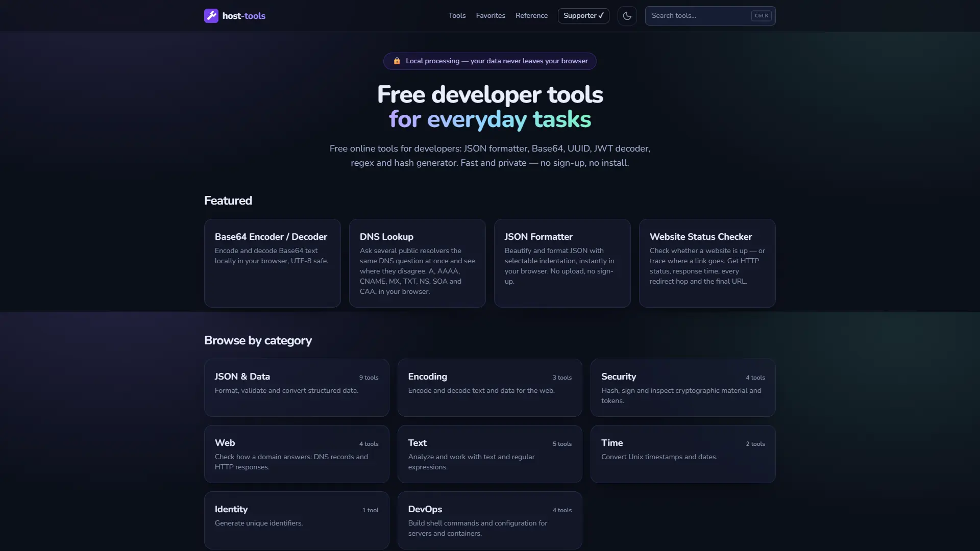Click 'Encode and decode text and data for the web.'

coord(481,390)
